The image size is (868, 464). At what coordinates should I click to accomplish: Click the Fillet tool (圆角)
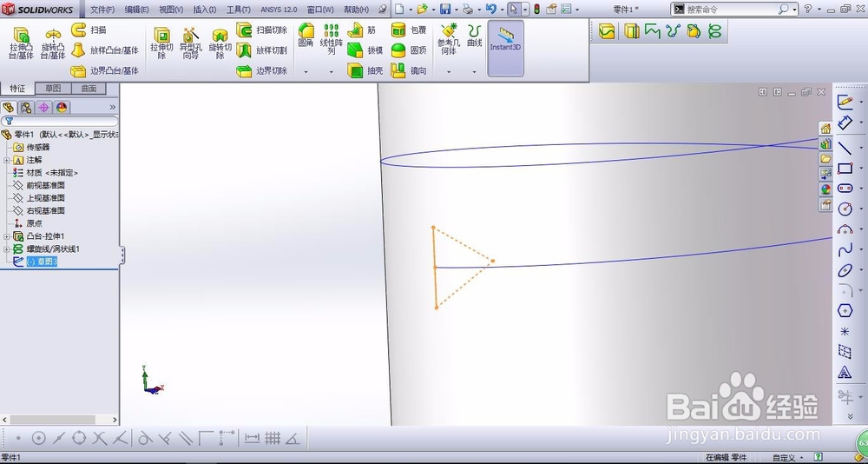(x=306, y=35)
